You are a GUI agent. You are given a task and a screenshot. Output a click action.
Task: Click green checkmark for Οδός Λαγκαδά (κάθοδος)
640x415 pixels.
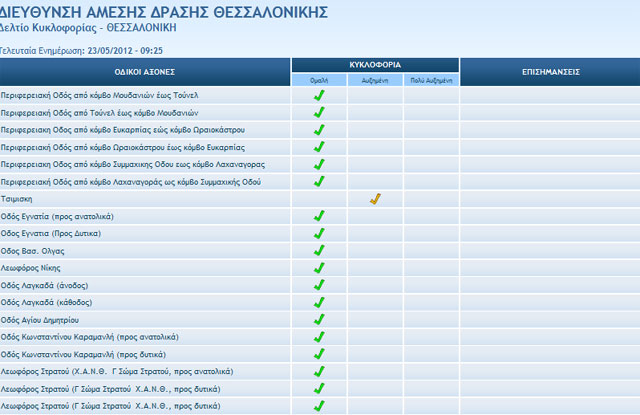[x=319, y=302]
